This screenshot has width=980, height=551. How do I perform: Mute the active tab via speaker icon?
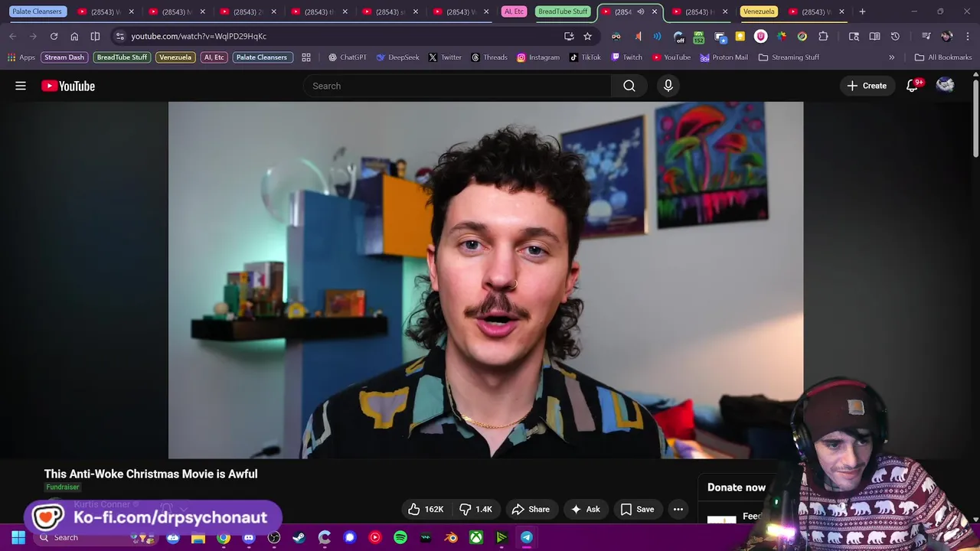pyautogui.click(x=641, y=11)
